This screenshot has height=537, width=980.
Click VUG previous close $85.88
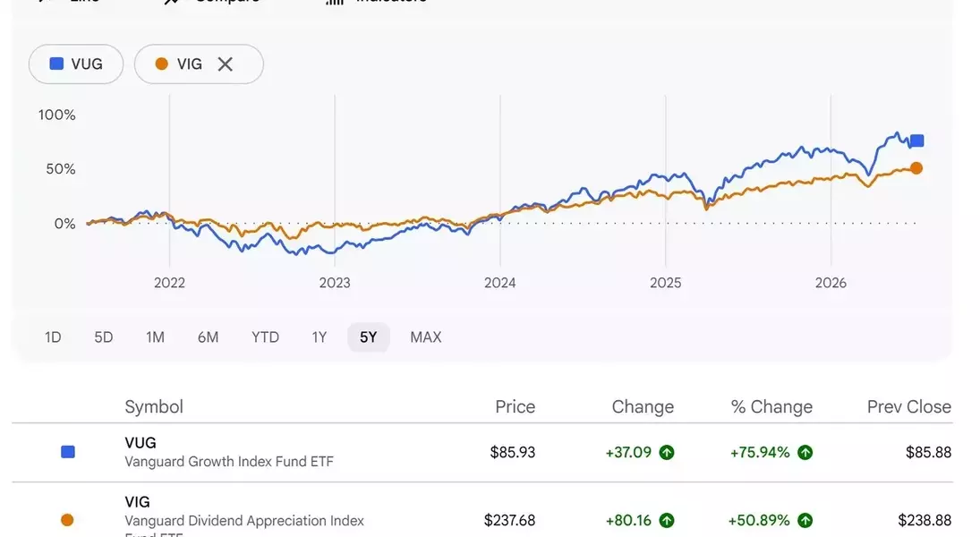click(928, 453)
